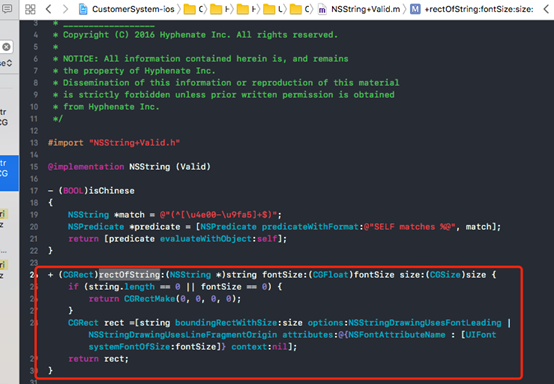Click 'NSString (Valid)' category name
The height and width of the screenshot is (384, 554).
170,167
